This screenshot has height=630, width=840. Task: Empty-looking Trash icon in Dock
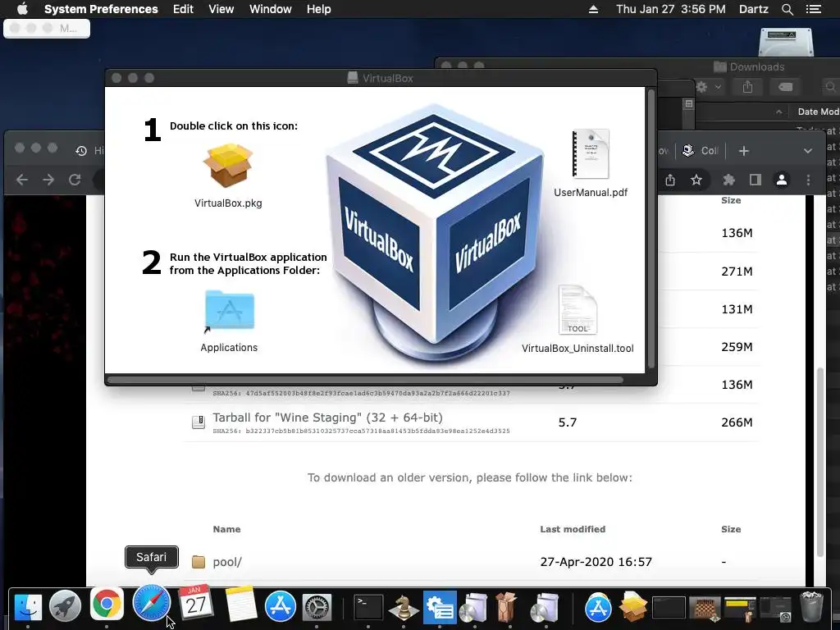click(811, 606)
